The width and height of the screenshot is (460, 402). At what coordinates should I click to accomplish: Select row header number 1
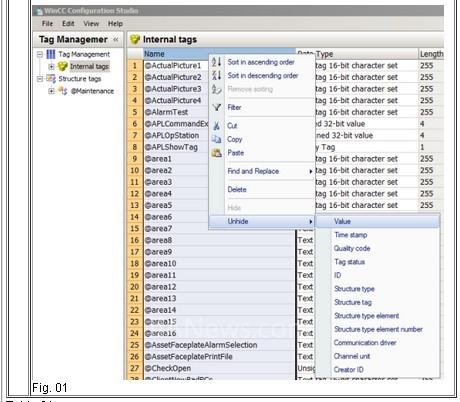tap(135, 65)
